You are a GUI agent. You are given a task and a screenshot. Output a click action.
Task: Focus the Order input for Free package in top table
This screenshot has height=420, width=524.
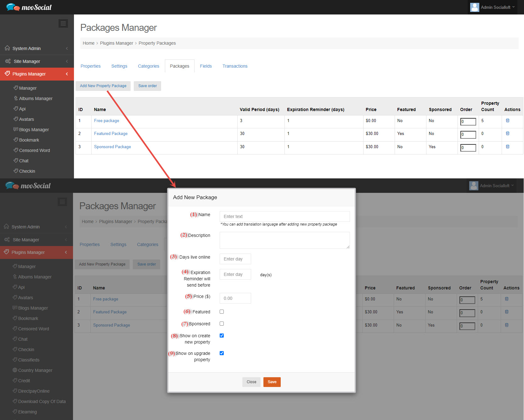pos(468,122)
